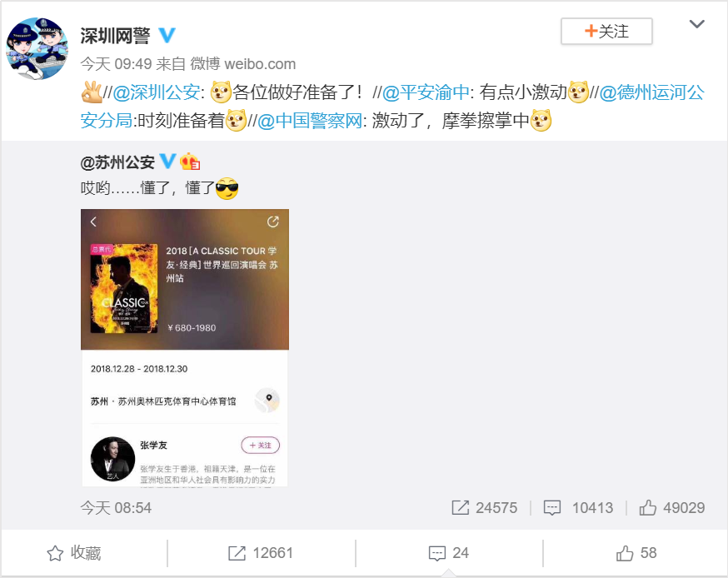Click the 今天 09:49 post timestamp
This screenshot has width=728, height=578.
click(116, 64)
